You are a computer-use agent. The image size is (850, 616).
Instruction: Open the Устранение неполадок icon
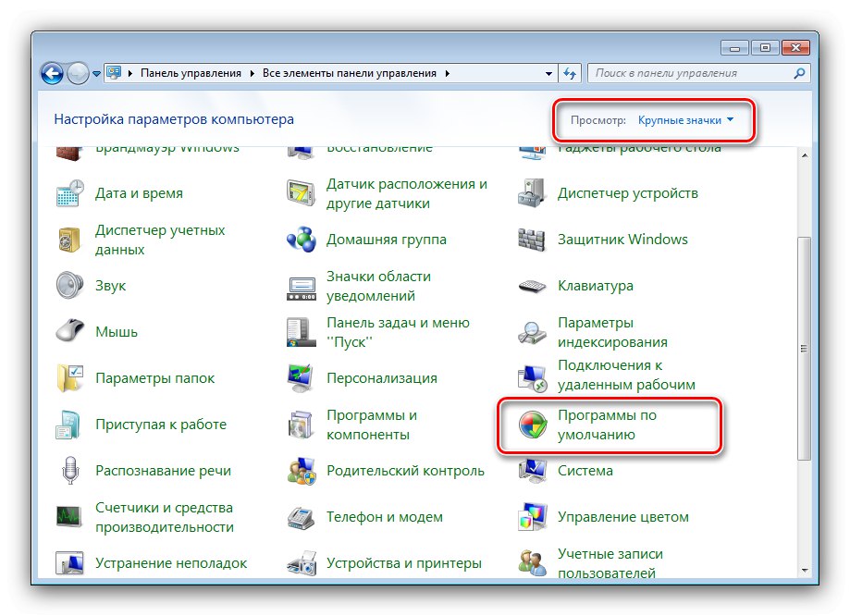point(69,563)
